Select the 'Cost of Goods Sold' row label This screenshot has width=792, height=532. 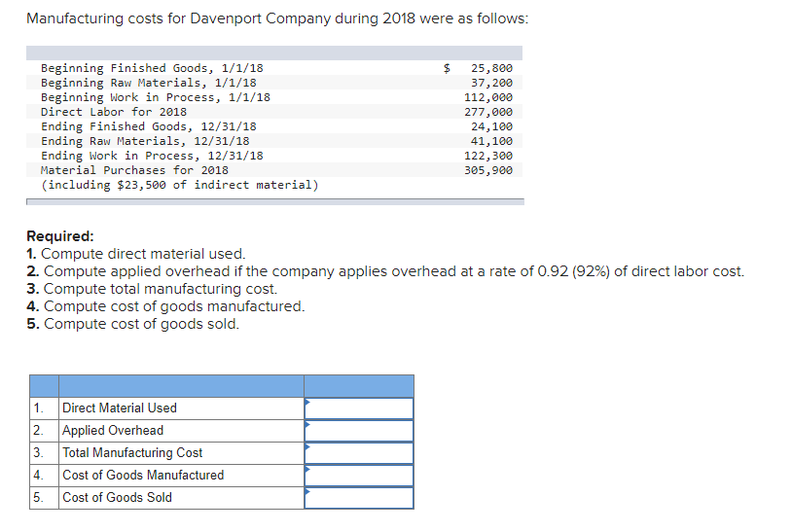point(117,497)
